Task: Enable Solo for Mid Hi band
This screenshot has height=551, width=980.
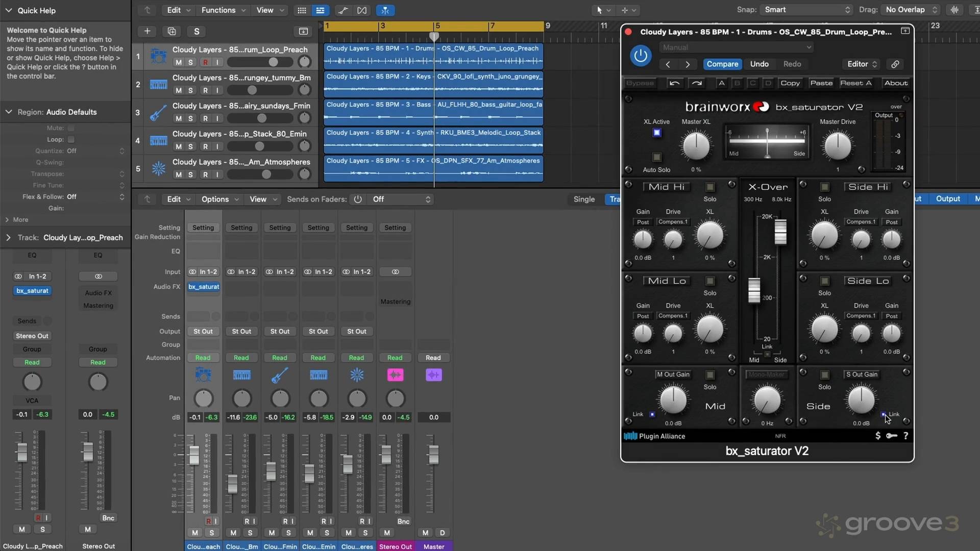Action: [x=709, y=187]
